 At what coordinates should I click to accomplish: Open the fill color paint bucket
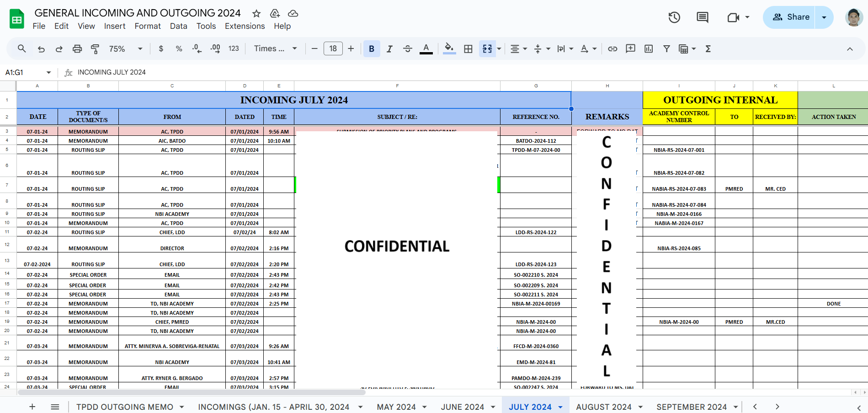[449, 48]
